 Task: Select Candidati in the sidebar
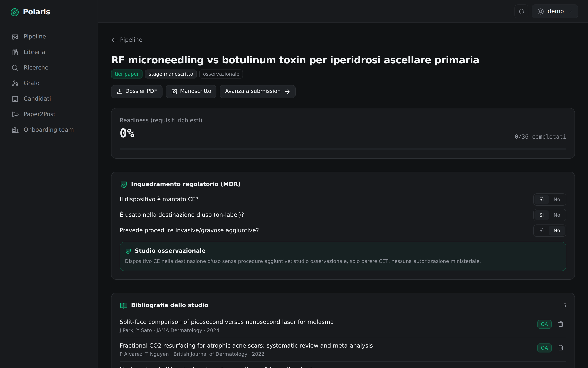(49, 99)
